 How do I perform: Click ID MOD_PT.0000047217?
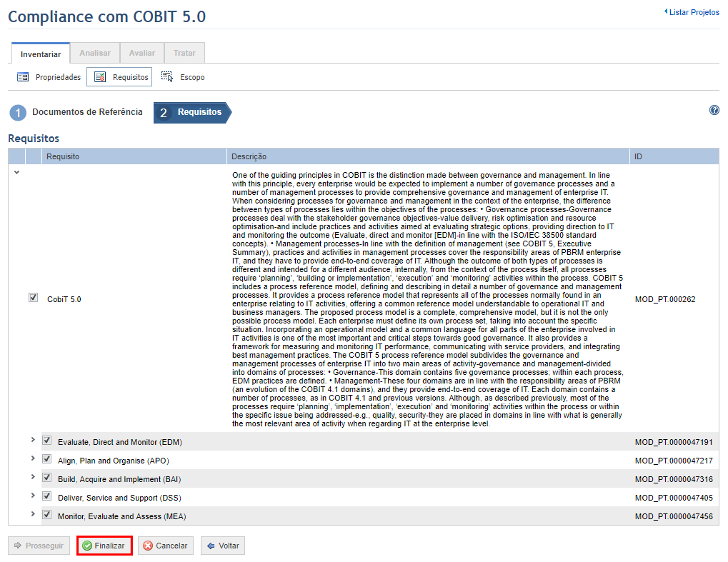(x=674, y=461)
